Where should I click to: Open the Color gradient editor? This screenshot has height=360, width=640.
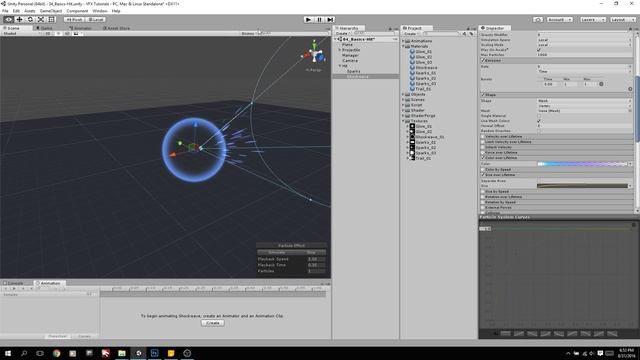click(582, 164)
